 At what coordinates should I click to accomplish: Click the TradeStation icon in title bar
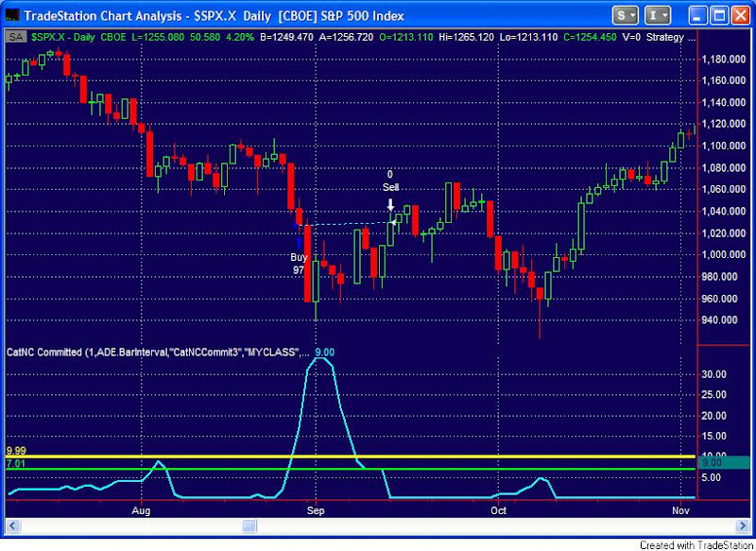(x=11, y=16)
